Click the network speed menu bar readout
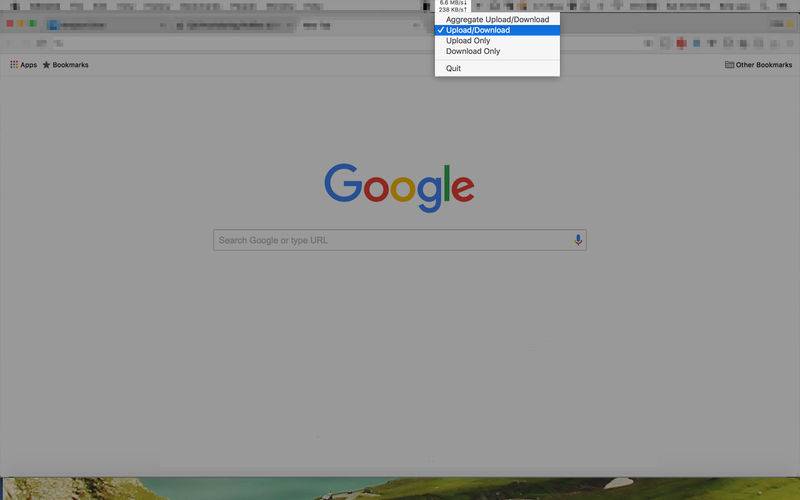 [x=453, y=6]
